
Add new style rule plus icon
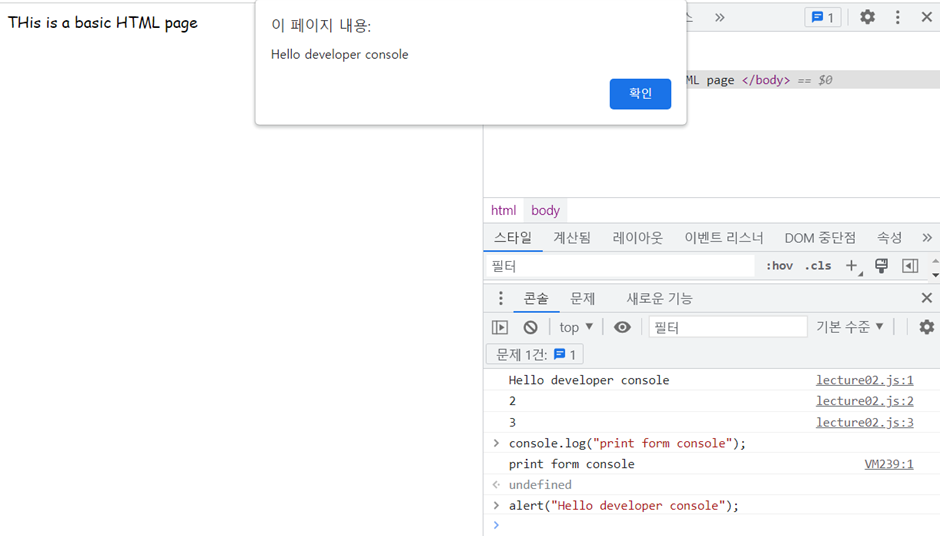(x=852, y=266)
